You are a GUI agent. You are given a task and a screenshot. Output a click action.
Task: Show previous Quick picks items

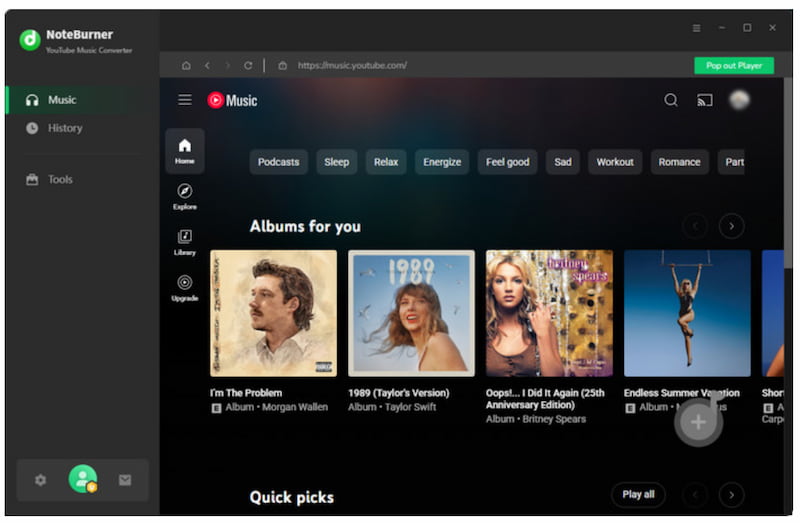click(695, 494)
